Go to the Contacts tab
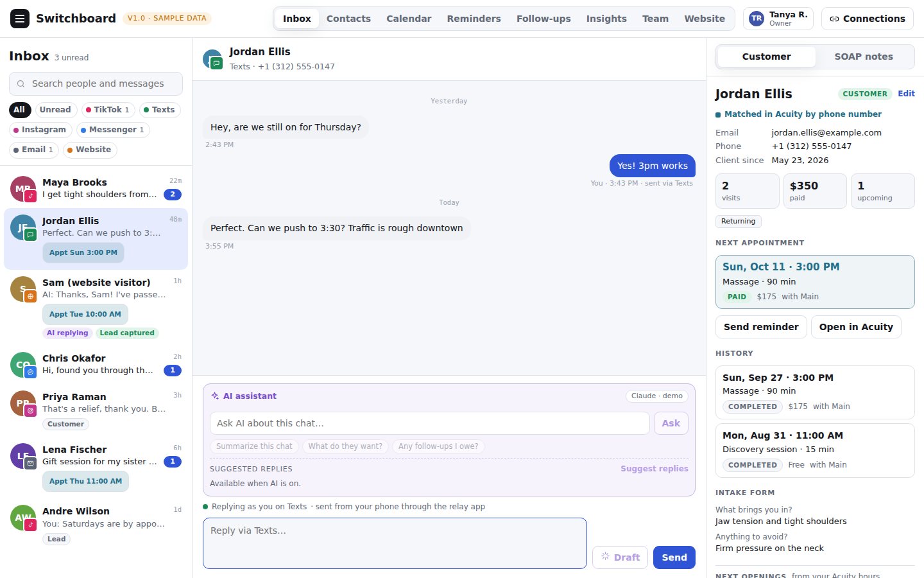 point(348,19)
